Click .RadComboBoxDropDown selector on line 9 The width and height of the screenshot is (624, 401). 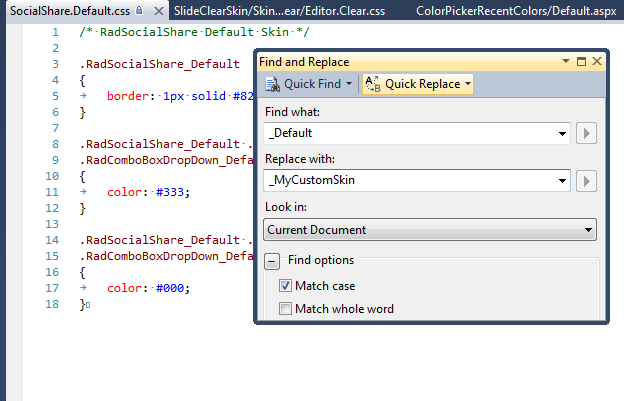coord(166,160)
